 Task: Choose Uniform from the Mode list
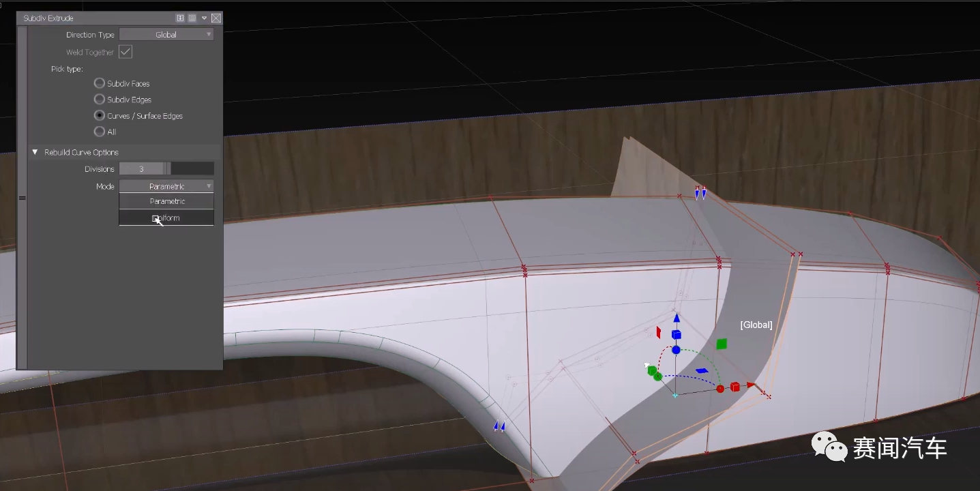point(166,218)
